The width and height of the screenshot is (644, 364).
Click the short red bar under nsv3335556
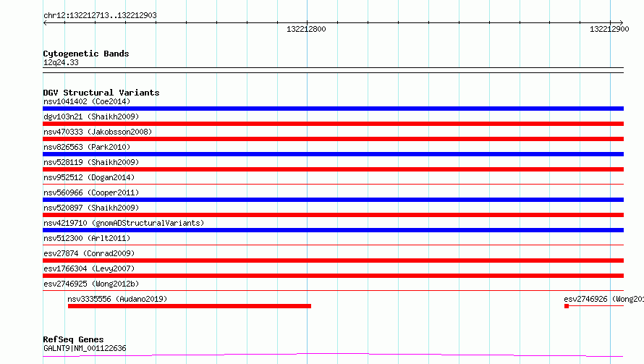point(190,306)
